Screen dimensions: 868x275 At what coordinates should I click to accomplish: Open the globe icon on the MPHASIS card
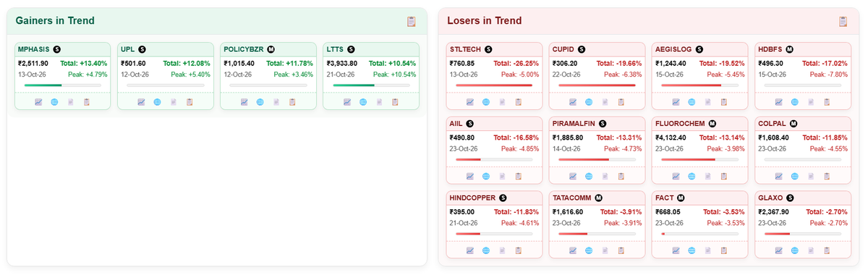pos(54,102)
